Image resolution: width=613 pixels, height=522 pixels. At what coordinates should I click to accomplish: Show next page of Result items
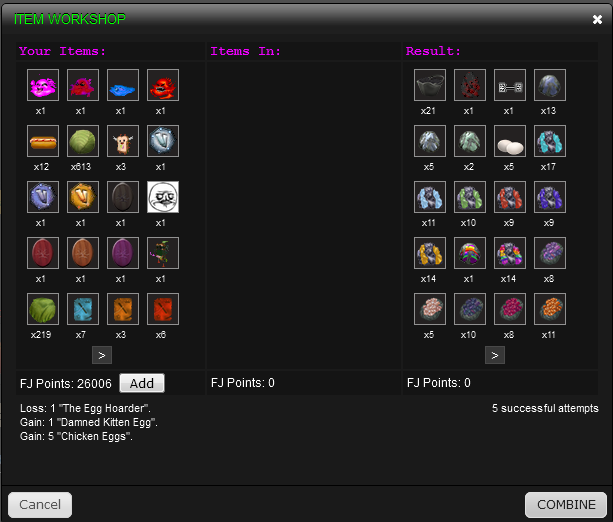[x=495, y=355]
